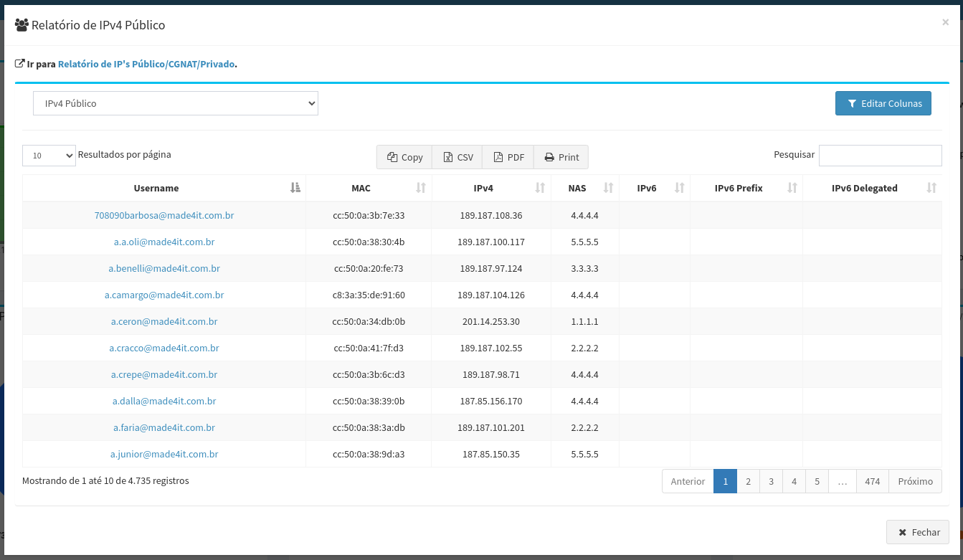This screenshot has height=560, width=963.
Task: Open user a.camargo@made4it.com.br
Action: point(164,295)
